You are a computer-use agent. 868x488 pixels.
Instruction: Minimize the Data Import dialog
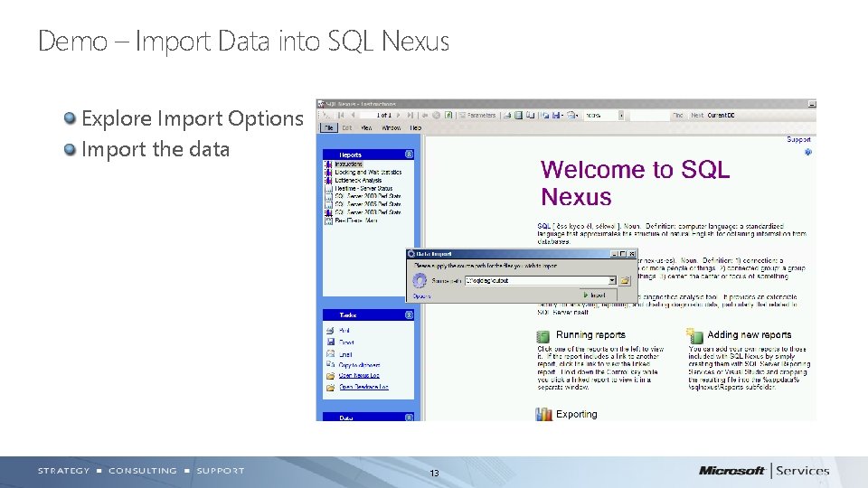pos(614,254)
